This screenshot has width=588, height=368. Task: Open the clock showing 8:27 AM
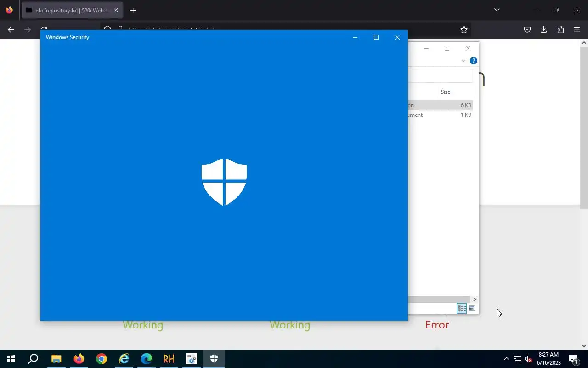click(x=548, y=359)
